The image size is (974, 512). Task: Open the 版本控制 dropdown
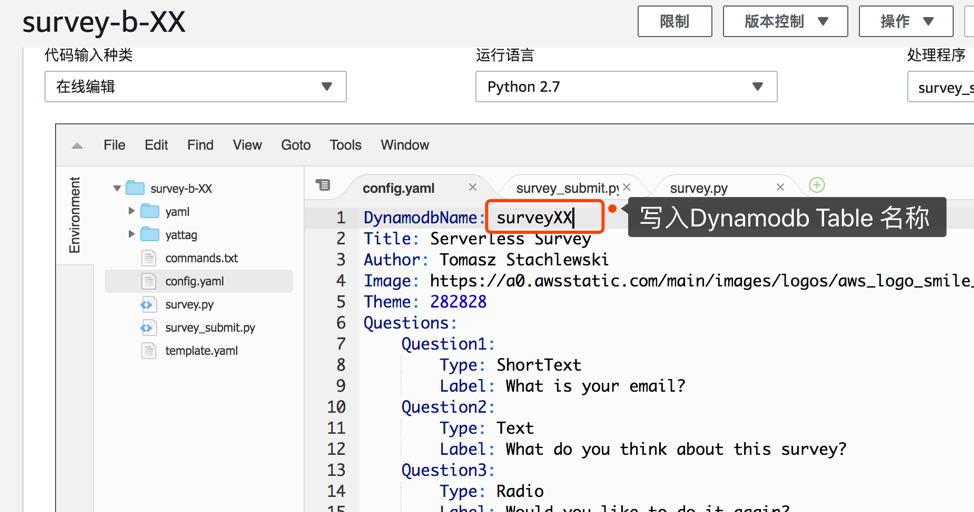tap(785, 22)
